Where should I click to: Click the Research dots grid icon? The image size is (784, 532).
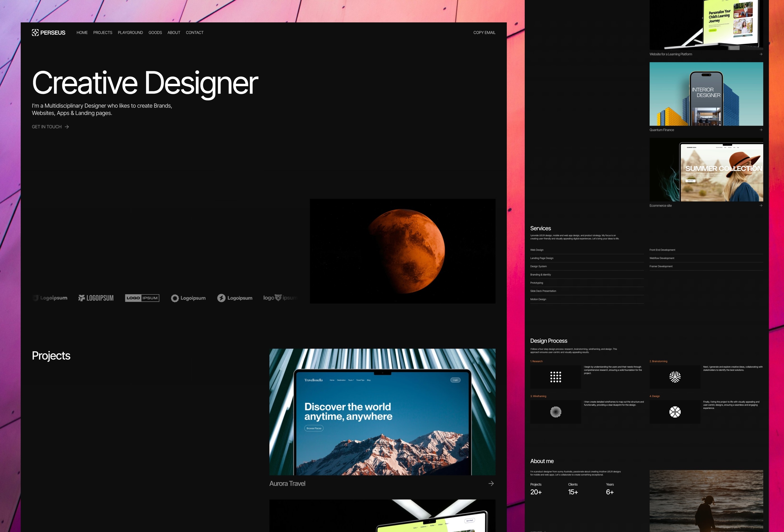coord(556,377)
